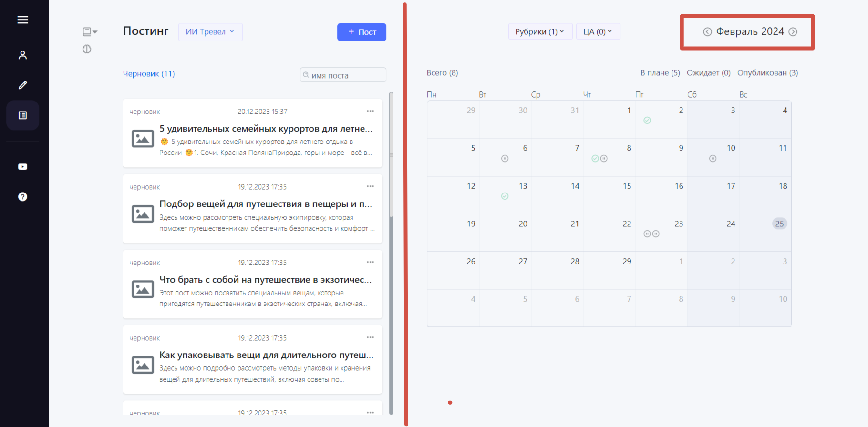
Task: Click published check icon on February 13
Action: click(x=505, y=196)
